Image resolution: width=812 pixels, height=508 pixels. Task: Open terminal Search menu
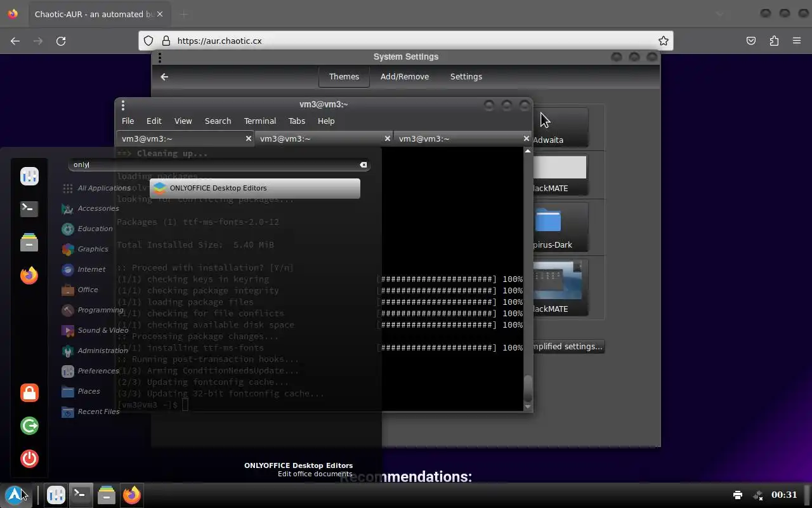(x=218, y=121)
